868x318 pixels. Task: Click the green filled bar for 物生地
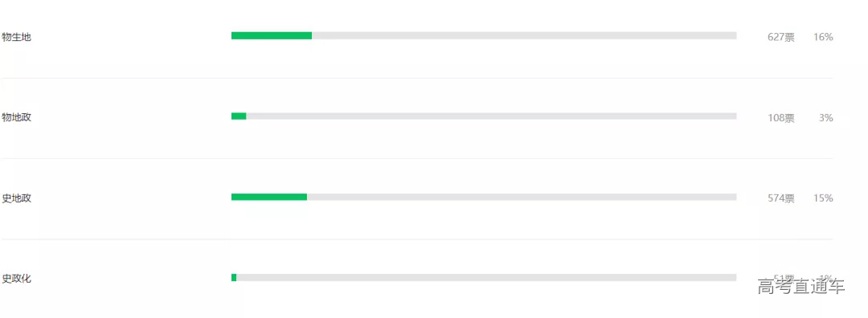272,35
